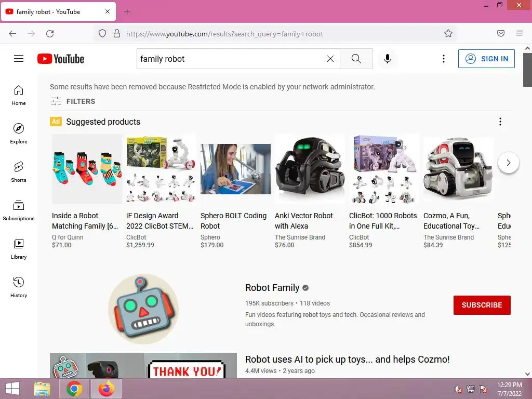Click 'Q for Quinn' seller name
This screenshot has width=532, height=399.
point(68,237)
